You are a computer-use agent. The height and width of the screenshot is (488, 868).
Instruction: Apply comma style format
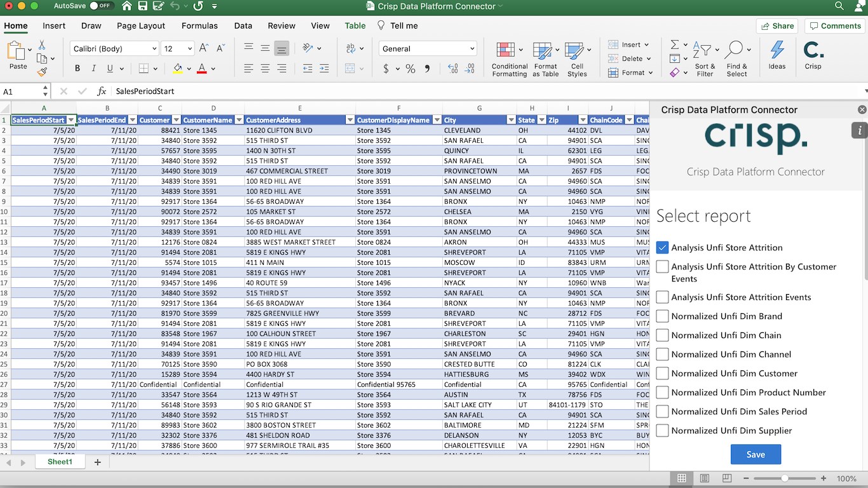pos(427,69)
